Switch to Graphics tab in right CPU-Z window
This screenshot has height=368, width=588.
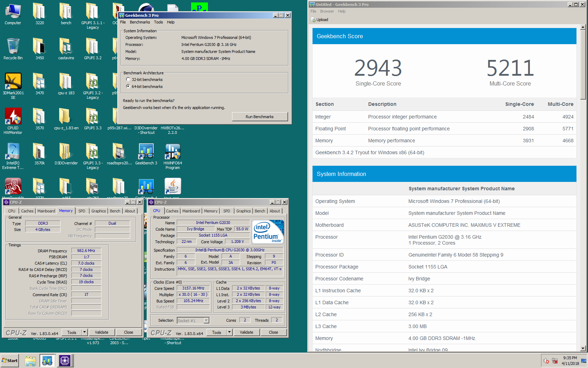point(243,211)
